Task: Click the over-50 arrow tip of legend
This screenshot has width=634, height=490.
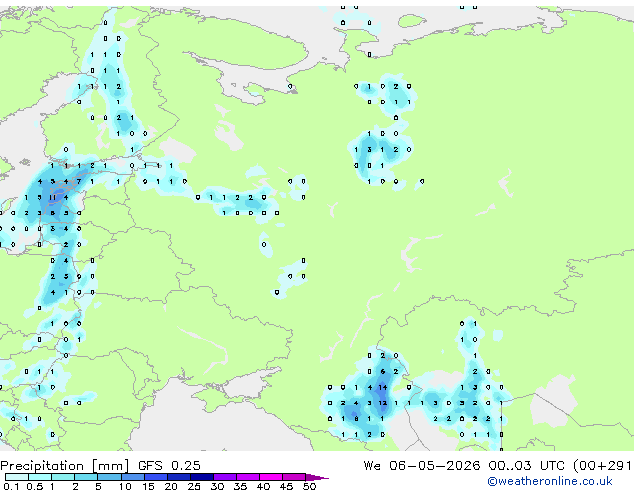Action: pos(317,477)
